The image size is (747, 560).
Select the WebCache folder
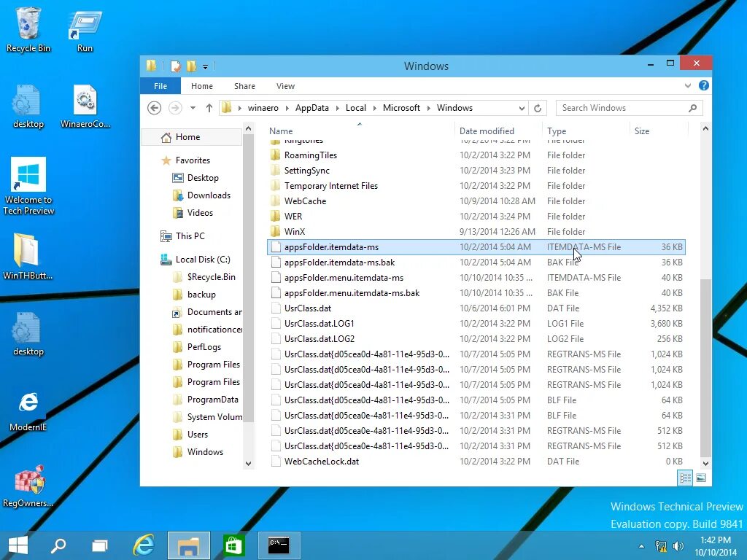pyautogui.click(x=305, y=201)
